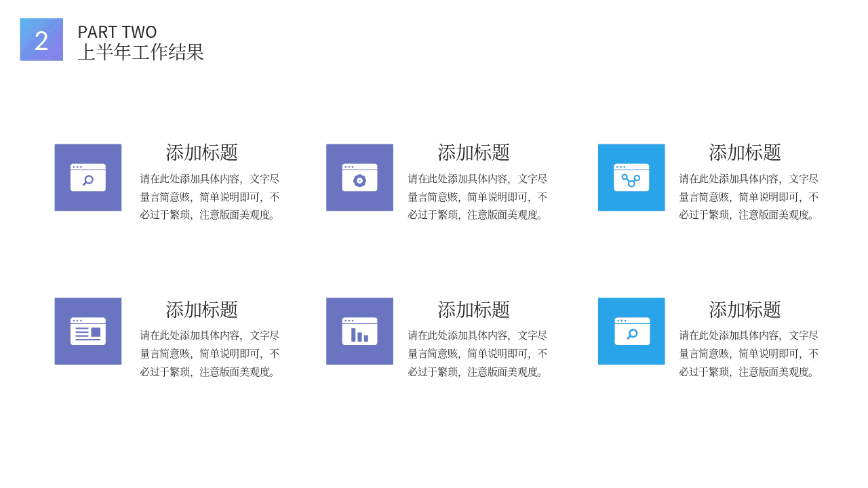Image resolution: width=868 pixels, height=488 pixels.
Task: Click the purple search window icon
Action: (88, 178)
